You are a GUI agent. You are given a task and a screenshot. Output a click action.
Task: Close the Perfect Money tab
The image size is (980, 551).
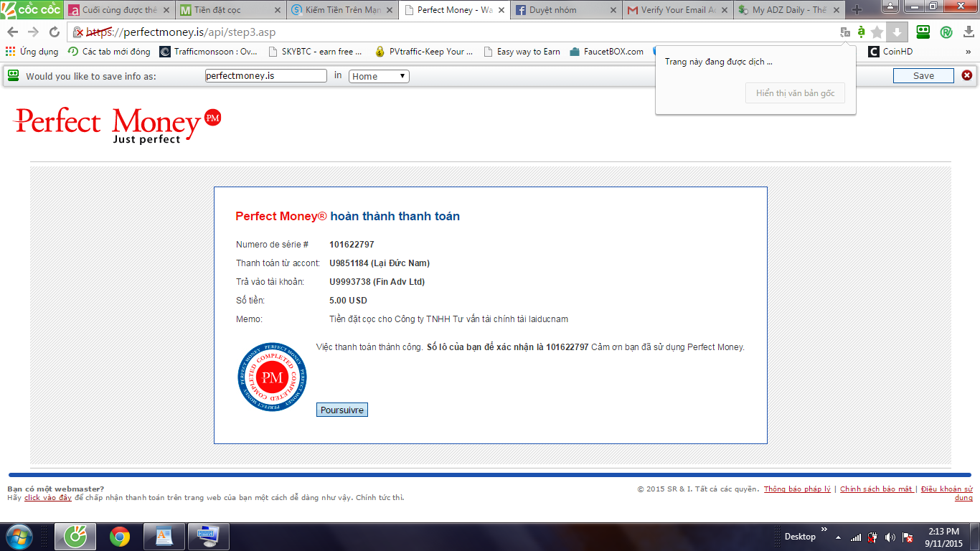pos(501,11)
